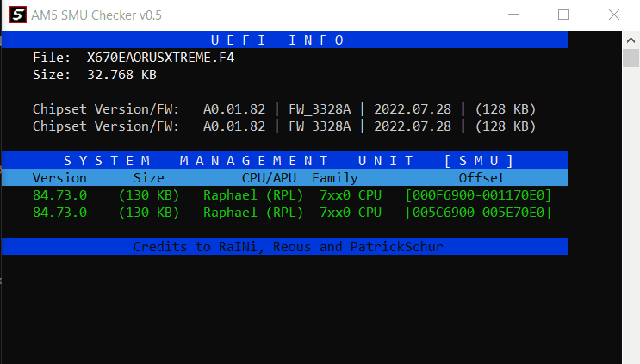This screenshot has width=640, height=364.
Task: Click the 'Size:' label under UEFI INFO
Action: [x=52, y=75]
